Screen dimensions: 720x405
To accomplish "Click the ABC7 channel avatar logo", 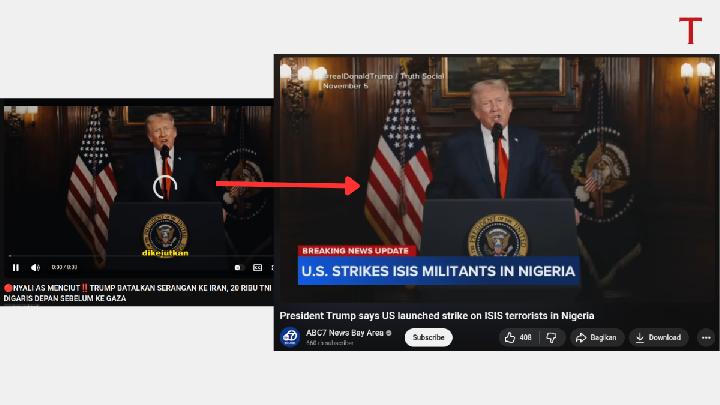I will pos(289,337).
